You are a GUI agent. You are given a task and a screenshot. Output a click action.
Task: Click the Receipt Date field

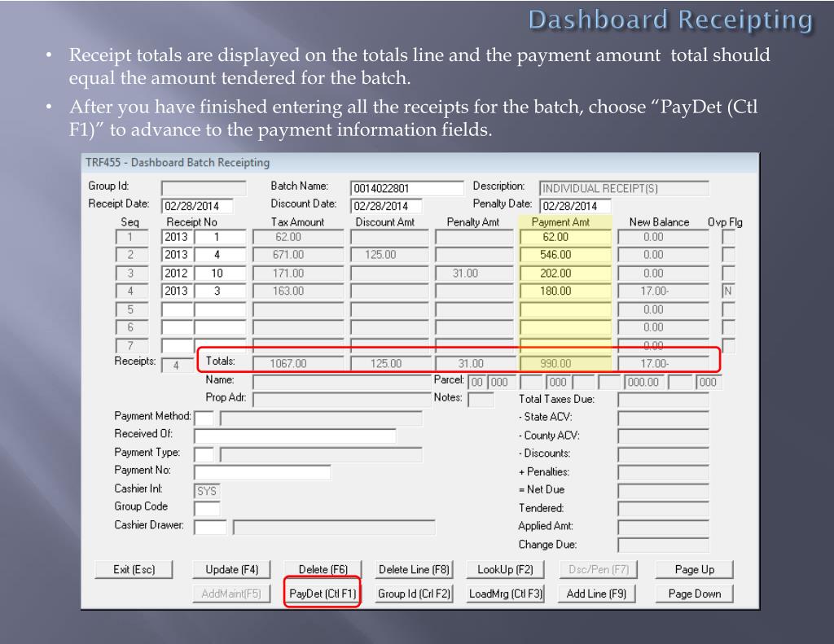197,206
